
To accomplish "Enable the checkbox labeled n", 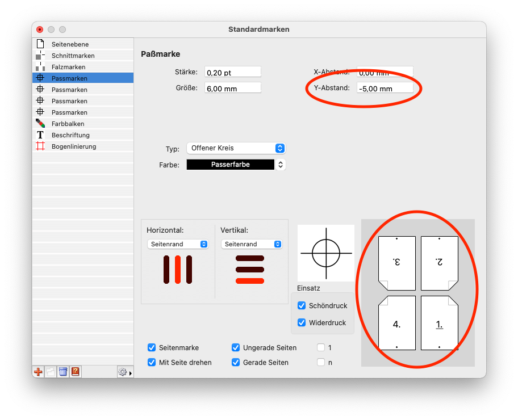I will pos(321,362).
